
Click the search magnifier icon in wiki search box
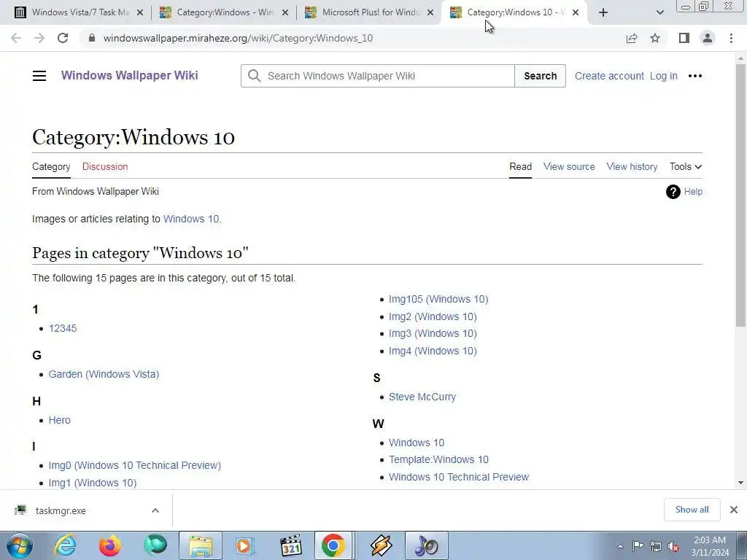(255, 76)
